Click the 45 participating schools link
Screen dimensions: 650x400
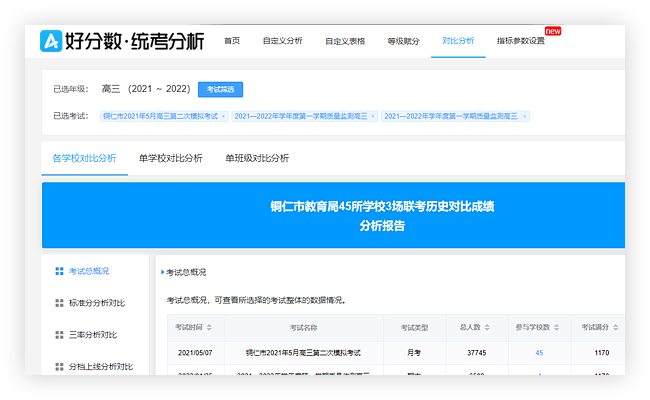tap(539, 353)
